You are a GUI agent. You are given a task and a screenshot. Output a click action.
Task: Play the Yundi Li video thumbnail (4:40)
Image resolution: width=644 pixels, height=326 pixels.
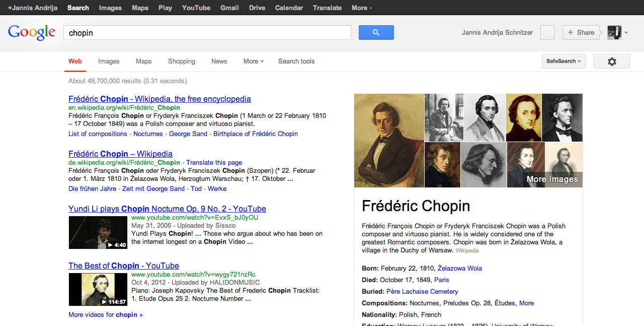[x=98, y=232]
